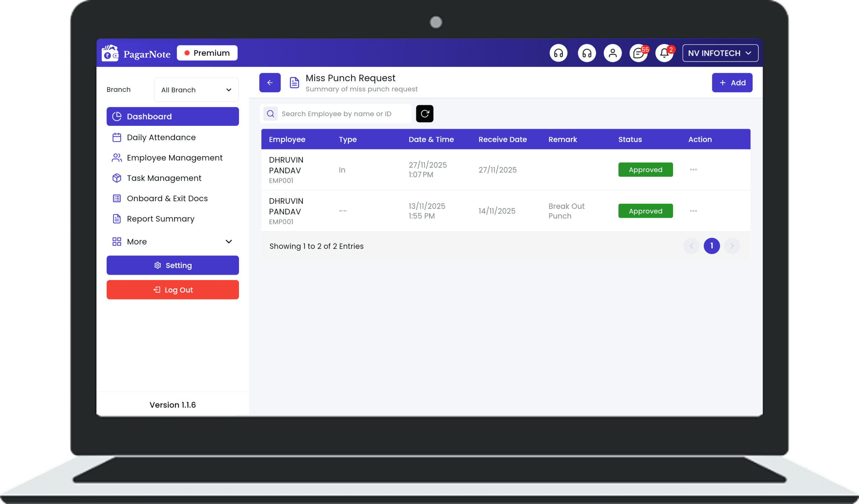Click the Action column header
This screenshot has width=859, height=504.
pyautogui.click(x=700, y=139)
